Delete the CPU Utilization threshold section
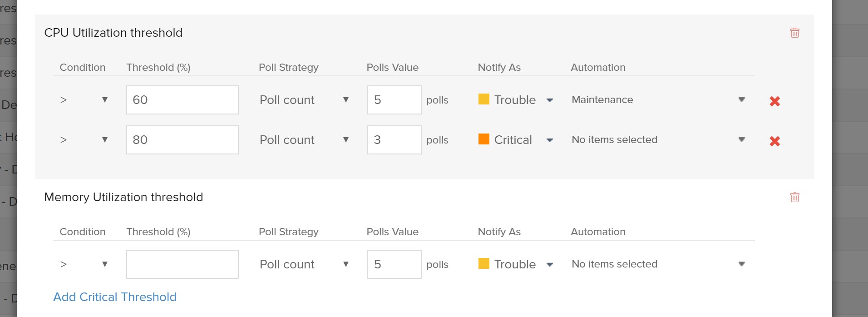This screenshot has height=317, width=868. tap(794, 33)
